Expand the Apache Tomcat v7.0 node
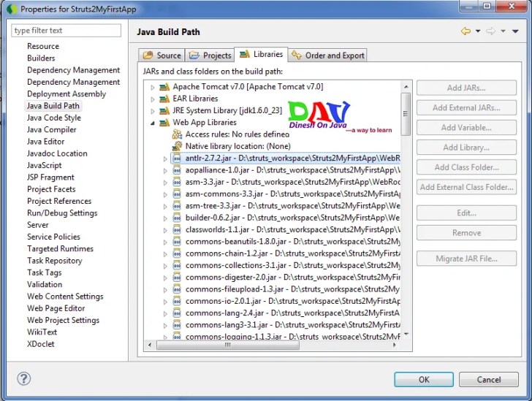 (x=153, y=88)
